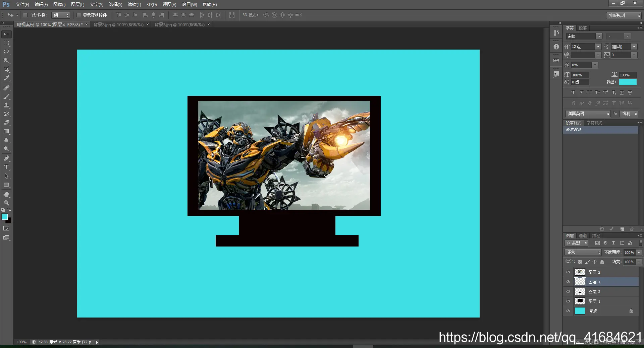This screenshot has width=644, height=348.
Task: Open the 滤镜(T) menu
Action: tap(134, 5)
